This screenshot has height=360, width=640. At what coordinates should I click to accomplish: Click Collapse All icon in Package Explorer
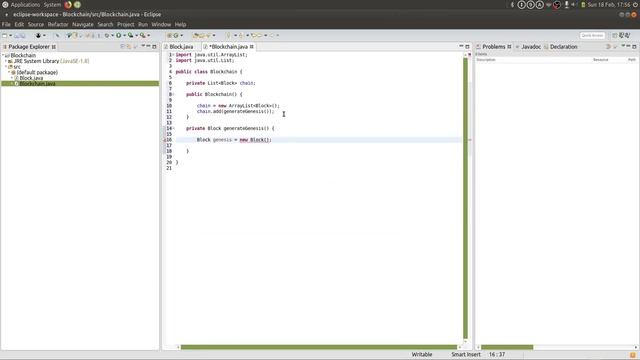point(122,47)
